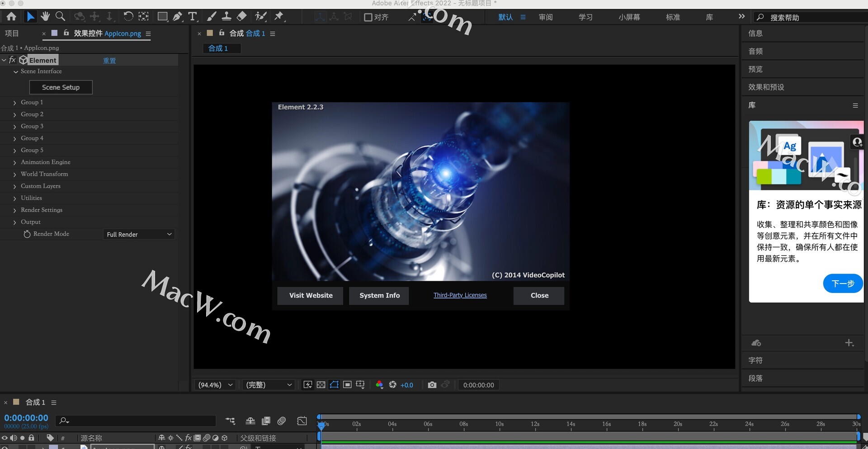Open the channel and color management icon
This screenshot has height=449, width=868.
379,385
